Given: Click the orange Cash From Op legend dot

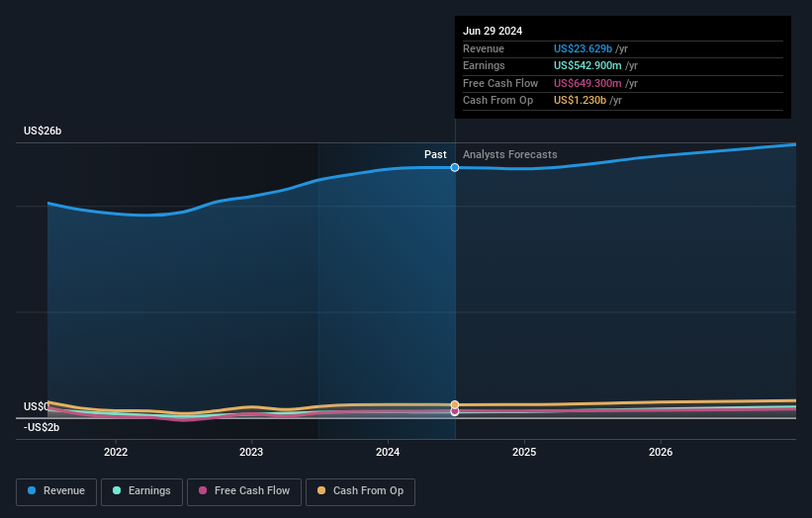Looking at the screenshot, I should tap(321, 490).
